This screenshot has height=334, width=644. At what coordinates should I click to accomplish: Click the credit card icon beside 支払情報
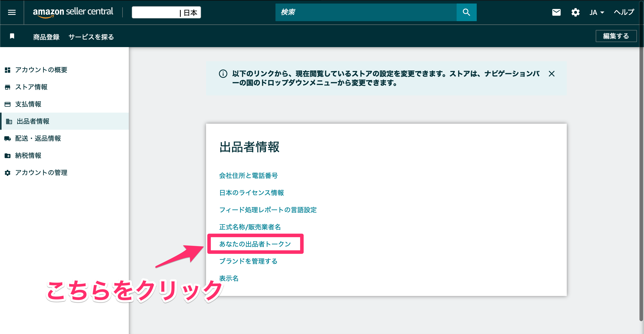pos(8,104)
